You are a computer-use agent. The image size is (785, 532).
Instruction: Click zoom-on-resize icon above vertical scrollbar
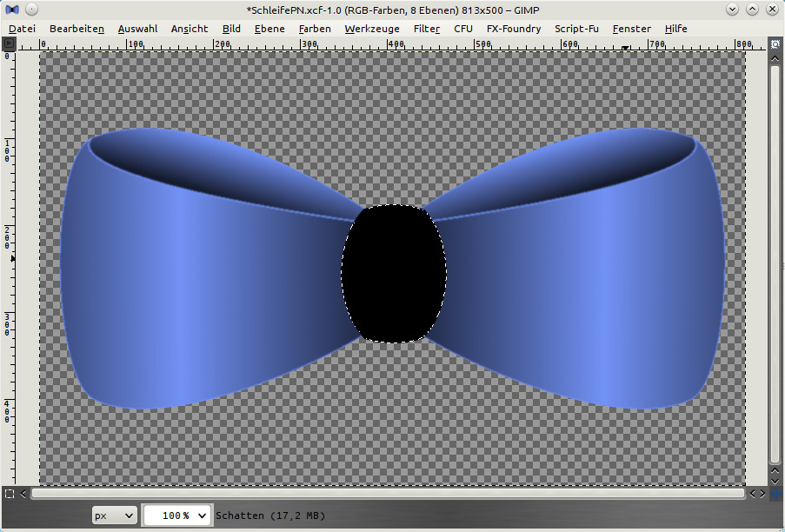click(x=775, y=43)
